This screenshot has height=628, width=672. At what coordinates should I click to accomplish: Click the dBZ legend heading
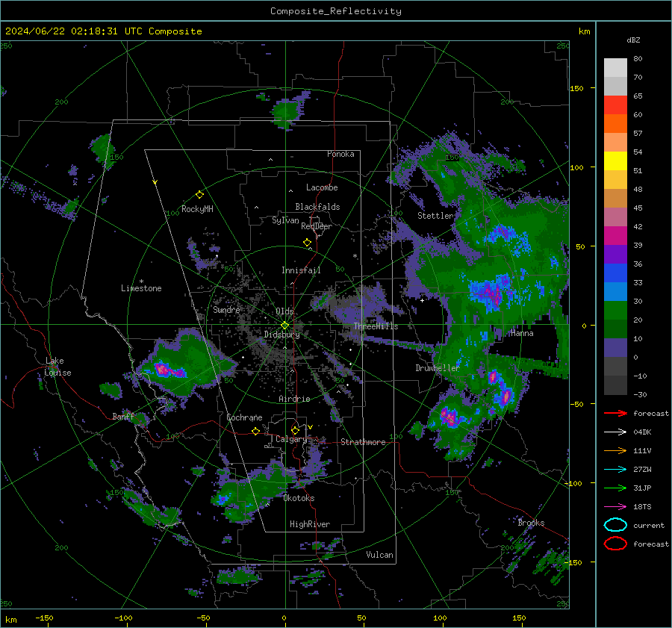(633, 40)
